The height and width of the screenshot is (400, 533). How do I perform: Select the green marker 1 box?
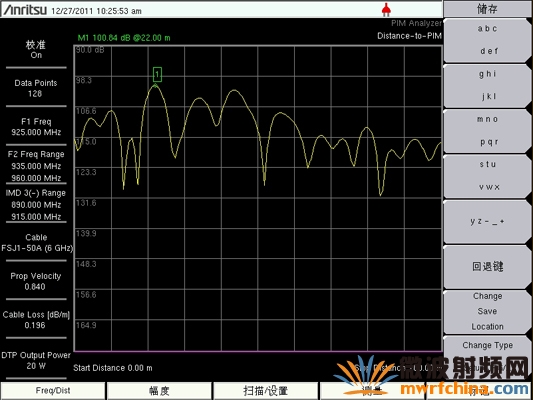(x=157, y=74)
